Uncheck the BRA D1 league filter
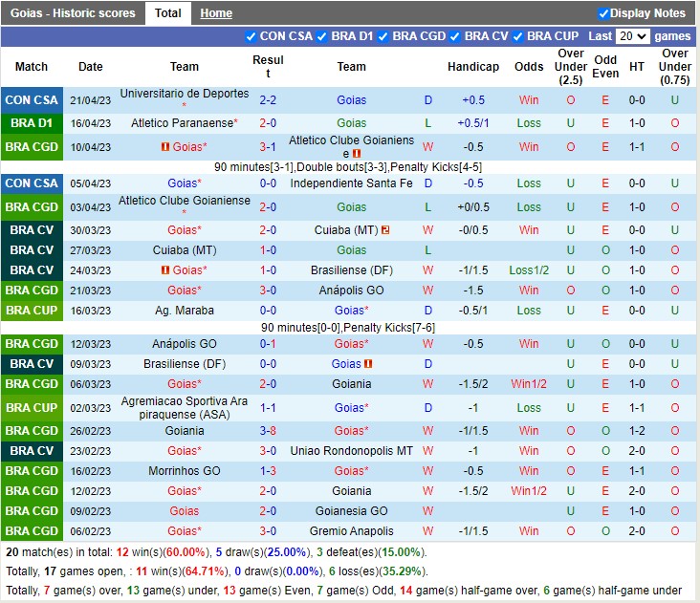The image size is (700, 603). [x=322, y=36]
